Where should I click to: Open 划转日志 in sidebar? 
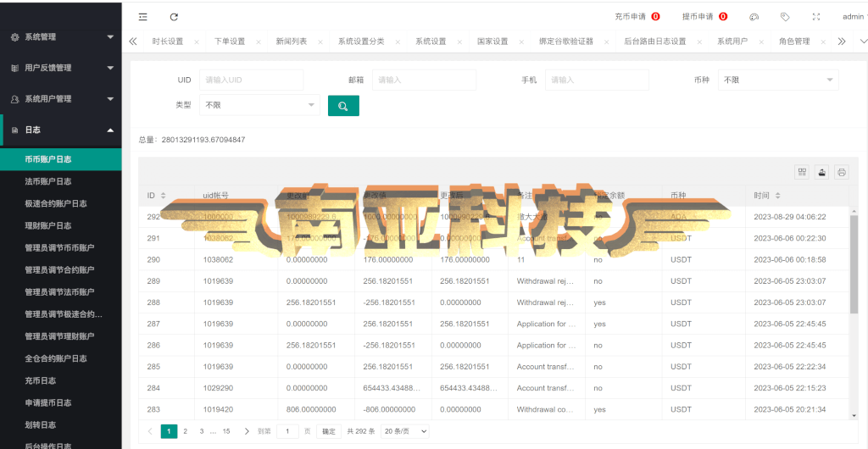61,424
